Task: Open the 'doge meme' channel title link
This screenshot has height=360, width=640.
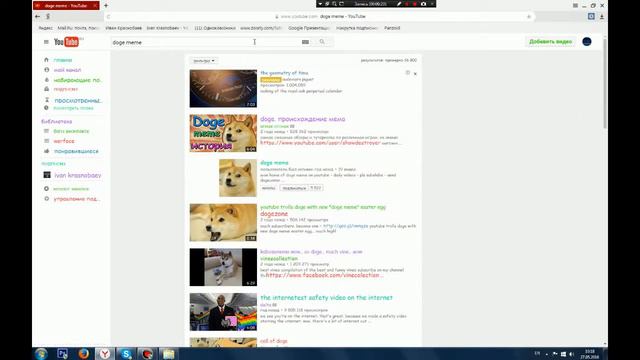Action: point(274,163)
